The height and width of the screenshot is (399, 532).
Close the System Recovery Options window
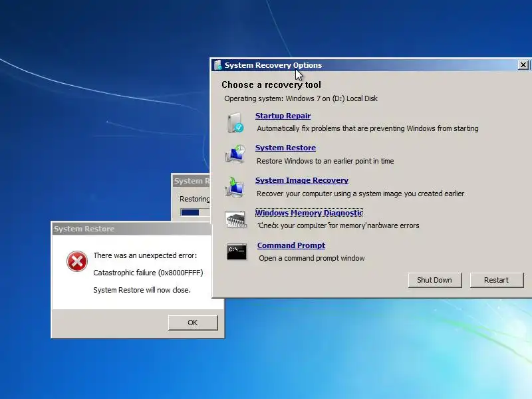click(523, 65)
